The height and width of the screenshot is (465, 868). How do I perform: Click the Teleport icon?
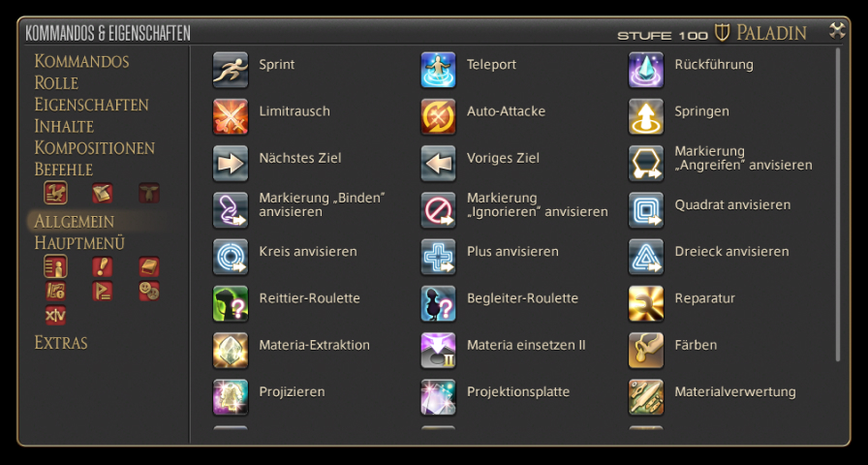coord(438,70)
